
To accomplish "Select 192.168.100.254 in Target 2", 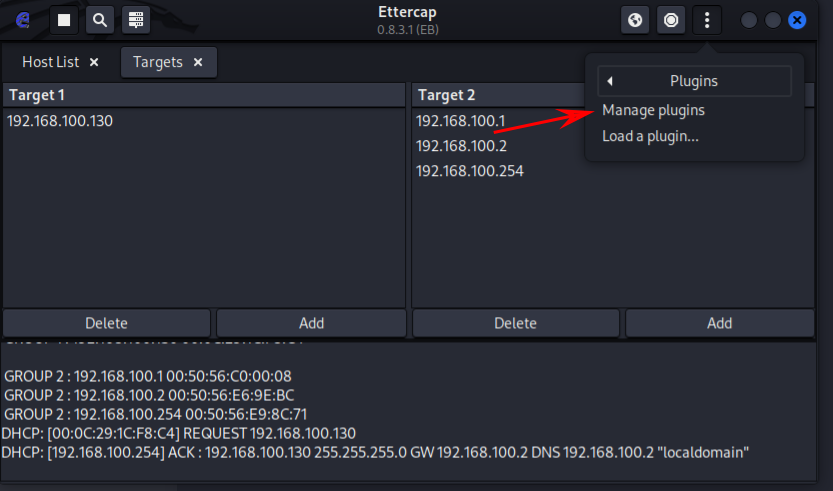I will (470, 171).
